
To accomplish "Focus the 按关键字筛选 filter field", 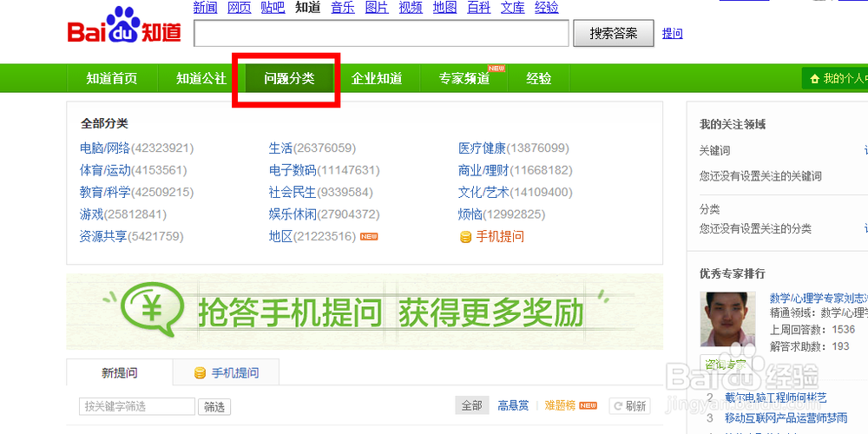I will [x=137, y=407].
